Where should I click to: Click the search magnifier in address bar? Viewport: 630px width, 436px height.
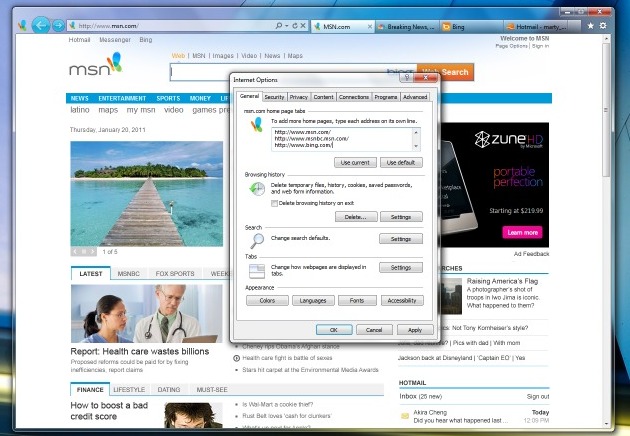pos(279,26)
